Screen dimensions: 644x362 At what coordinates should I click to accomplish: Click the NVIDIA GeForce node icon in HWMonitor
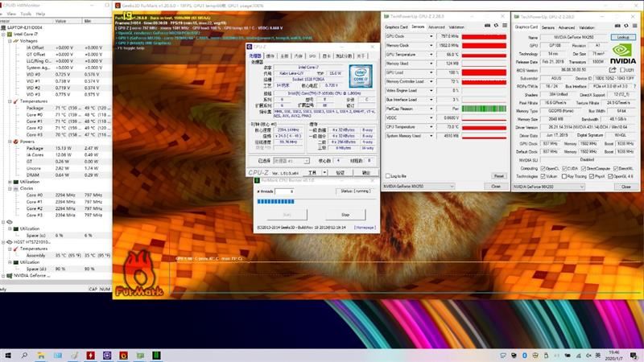[x=10, y=276]
